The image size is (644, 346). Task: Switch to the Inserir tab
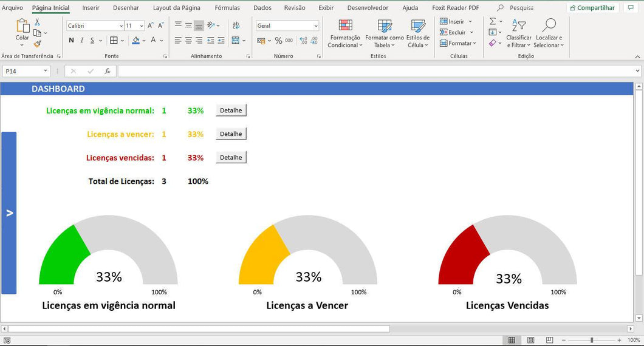(x=91, y=8)
